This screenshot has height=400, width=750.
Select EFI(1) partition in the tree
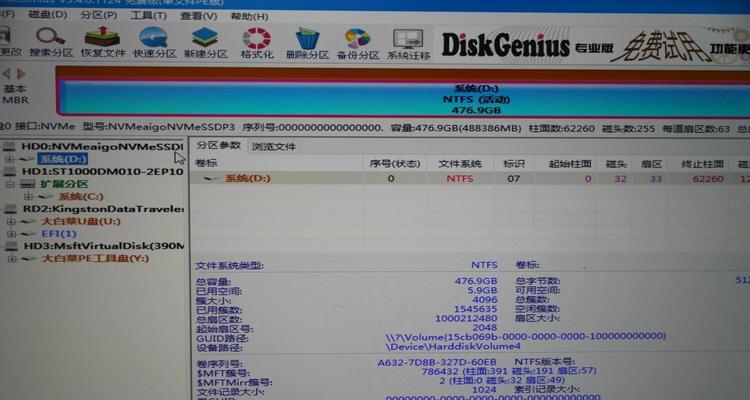[x=59, y=234]
